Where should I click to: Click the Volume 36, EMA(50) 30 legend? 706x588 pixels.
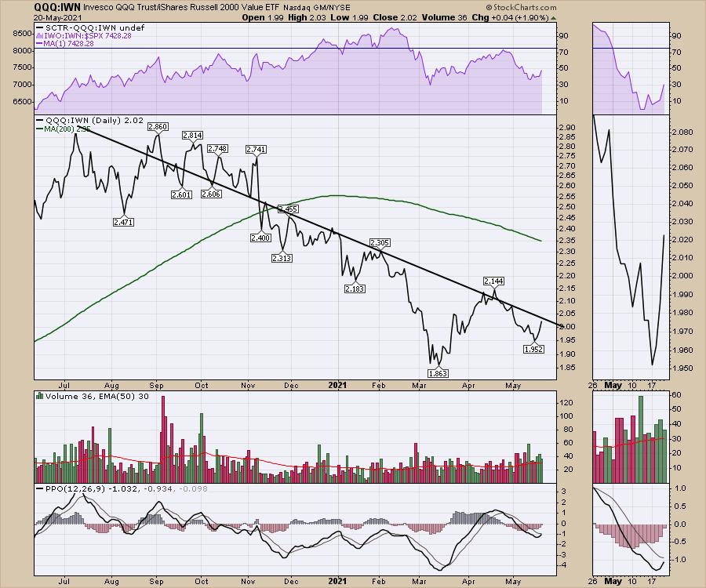(x=93, y=397)
